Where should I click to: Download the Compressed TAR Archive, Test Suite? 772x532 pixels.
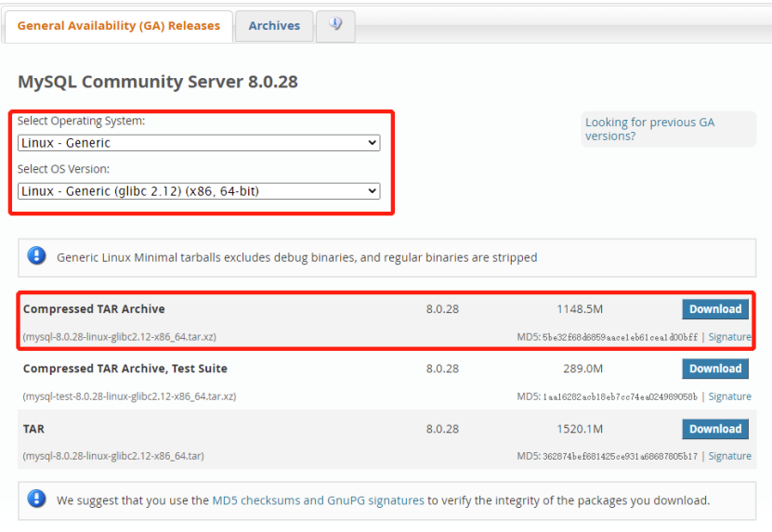pos(715,369)
